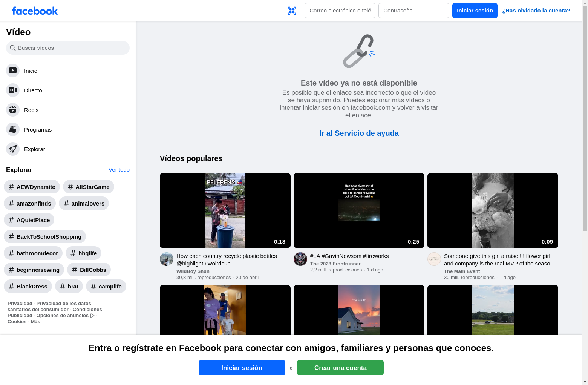Open the beginnersewing hashtag chip
588x385 pixels.
pos(34,270)
